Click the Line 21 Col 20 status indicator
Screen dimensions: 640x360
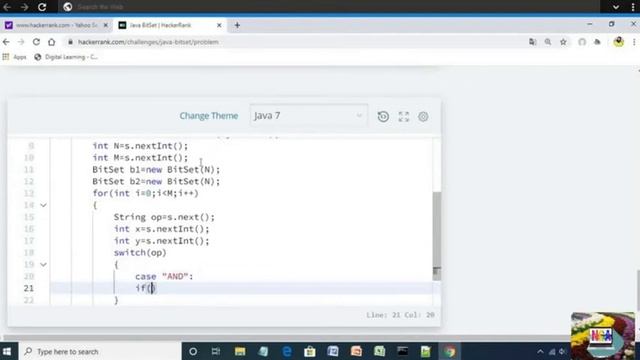coord(400,315)
